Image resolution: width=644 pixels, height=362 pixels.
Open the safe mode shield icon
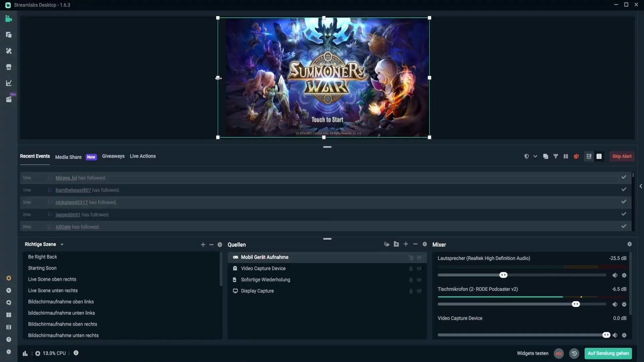(527, 157)
